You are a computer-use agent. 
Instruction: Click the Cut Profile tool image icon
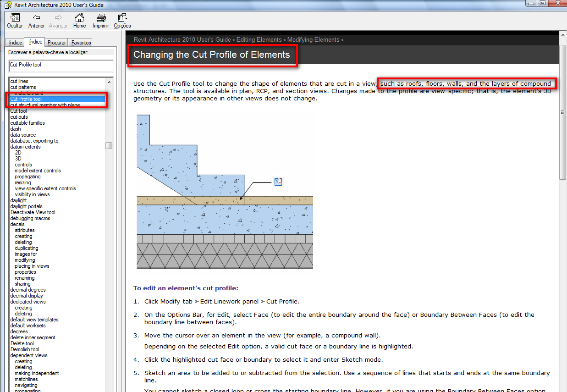[278, 182]
